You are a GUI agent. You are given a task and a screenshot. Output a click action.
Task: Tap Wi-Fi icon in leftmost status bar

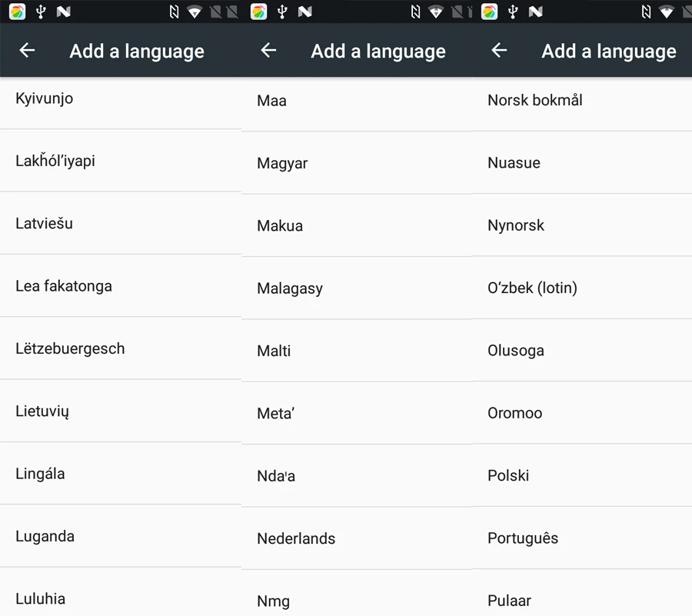[x=195, y=12]
